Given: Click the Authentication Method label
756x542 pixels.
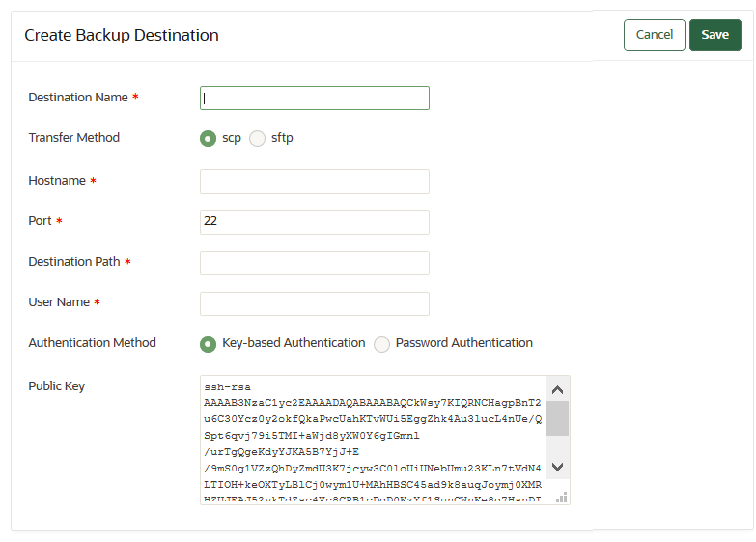Looking at the screenshot, I should (x=92, y=343).
